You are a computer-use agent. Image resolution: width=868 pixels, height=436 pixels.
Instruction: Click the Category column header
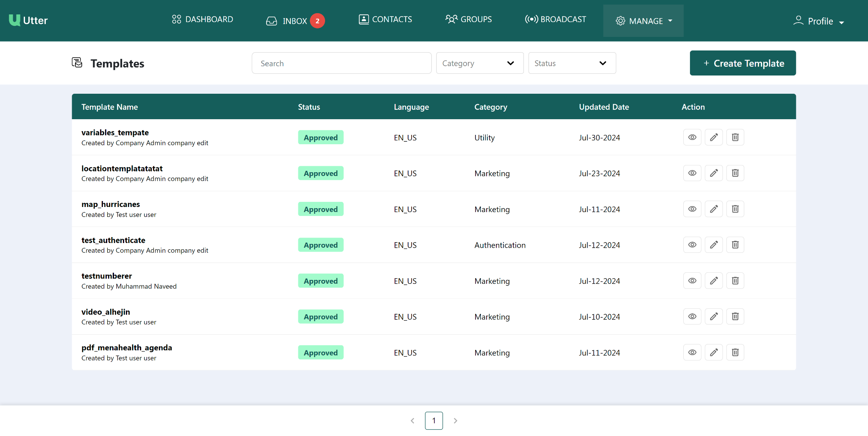(x=491, y=107)
